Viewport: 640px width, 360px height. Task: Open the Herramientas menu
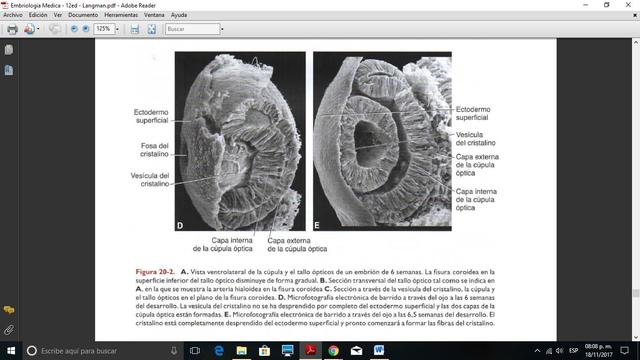tap(121, 15)
